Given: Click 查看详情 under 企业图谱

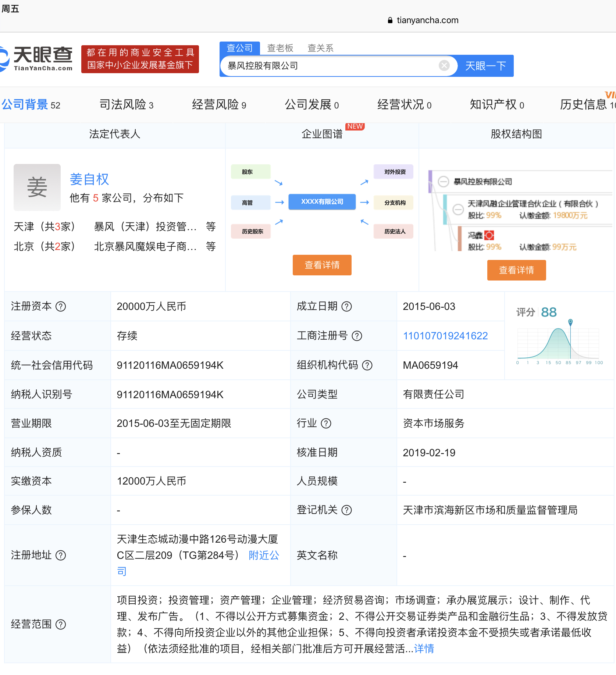Looking at the screenshot, I should (x=322, y=265).
